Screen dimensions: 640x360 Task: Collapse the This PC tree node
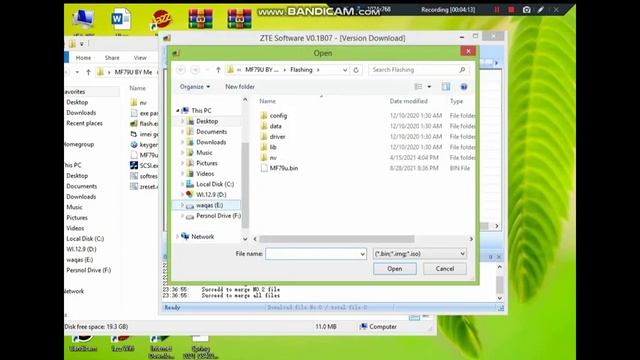[x=178, y=111]
